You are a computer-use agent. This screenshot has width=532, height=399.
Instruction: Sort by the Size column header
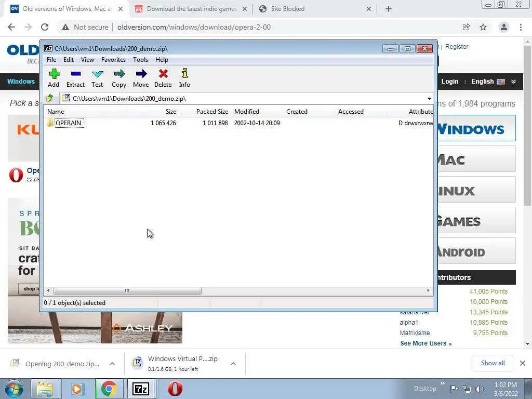153,112
